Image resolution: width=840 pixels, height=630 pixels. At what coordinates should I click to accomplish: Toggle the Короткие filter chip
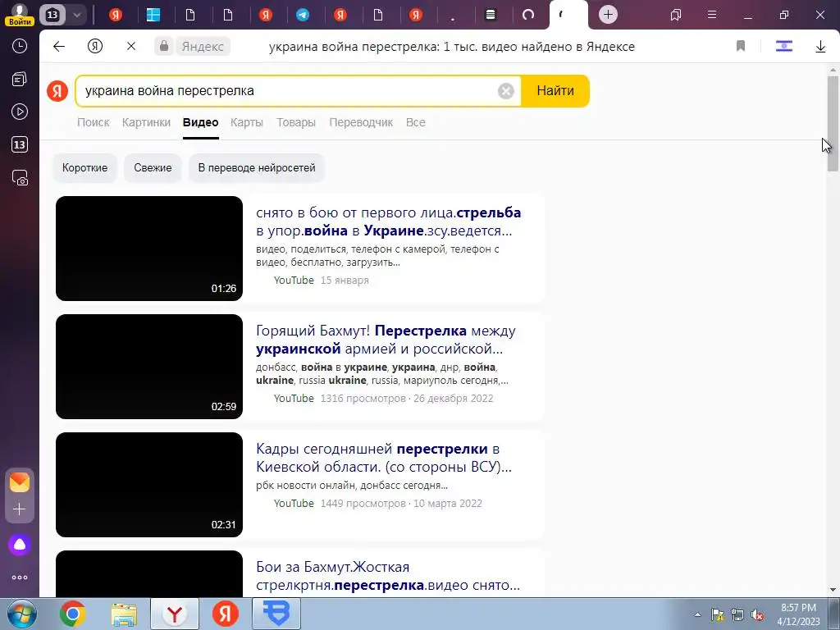click(x=84, y=167)
